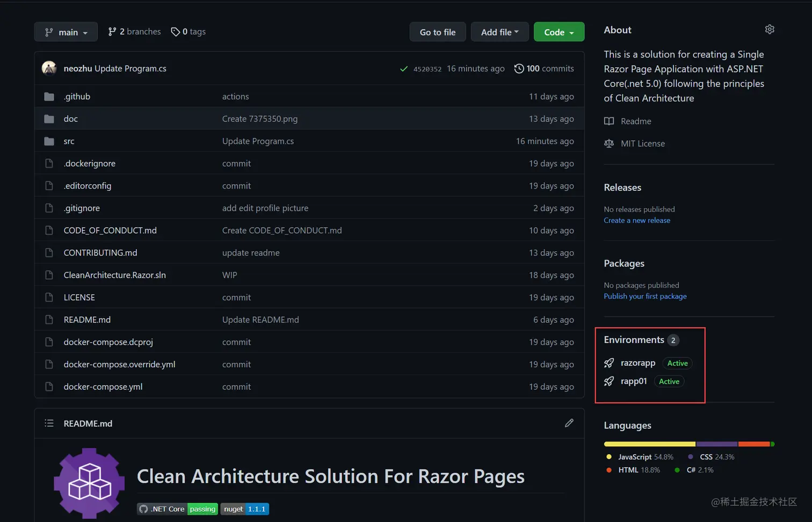Click the doc folder icon

click(x=49, y=119)
